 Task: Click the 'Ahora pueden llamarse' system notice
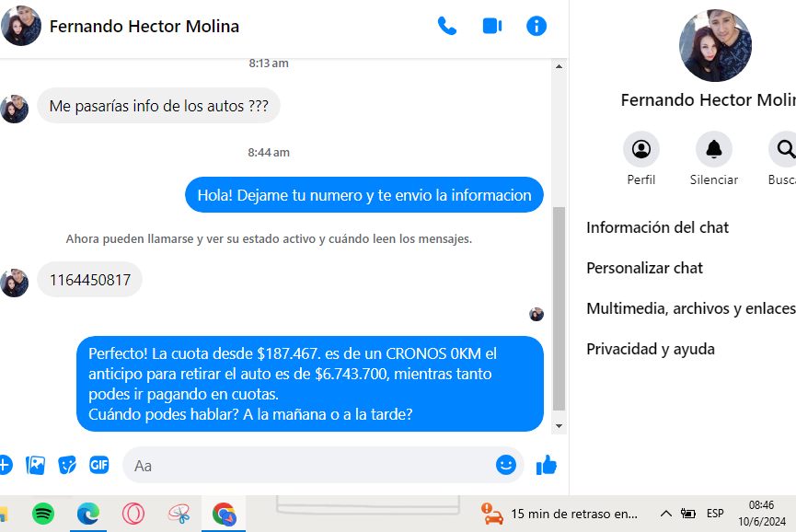pos(269,238)
